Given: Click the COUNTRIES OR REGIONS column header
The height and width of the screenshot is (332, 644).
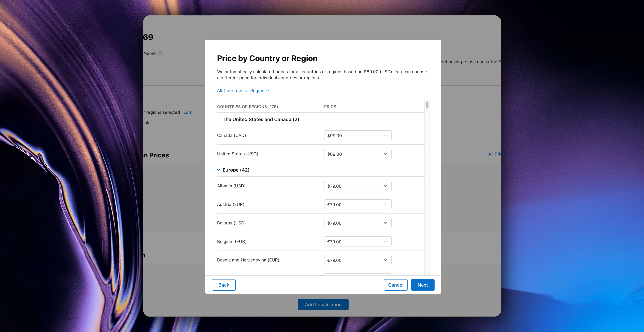Looking at the screenshot, I should tap(248, 107).
